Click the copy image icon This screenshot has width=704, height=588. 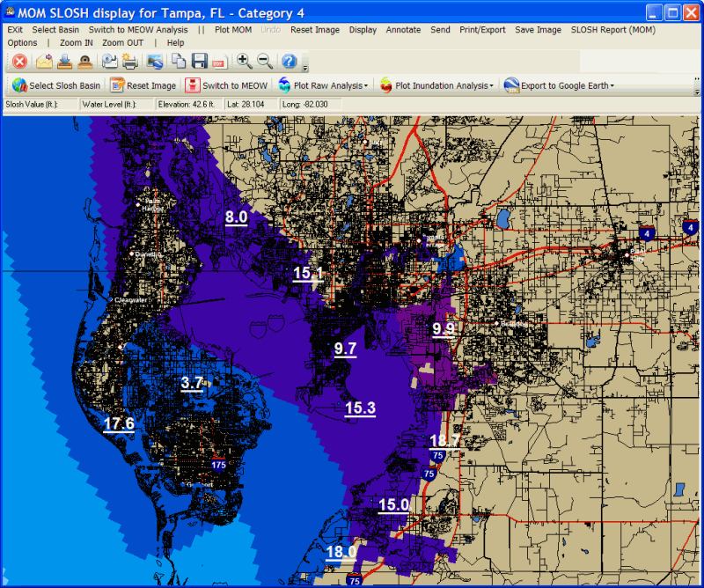(x=179, y=62)
